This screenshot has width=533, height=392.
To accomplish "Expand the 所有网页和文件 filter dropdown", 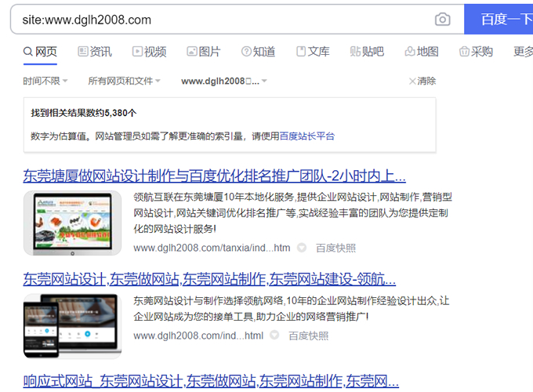I will (x=124, y=81).
